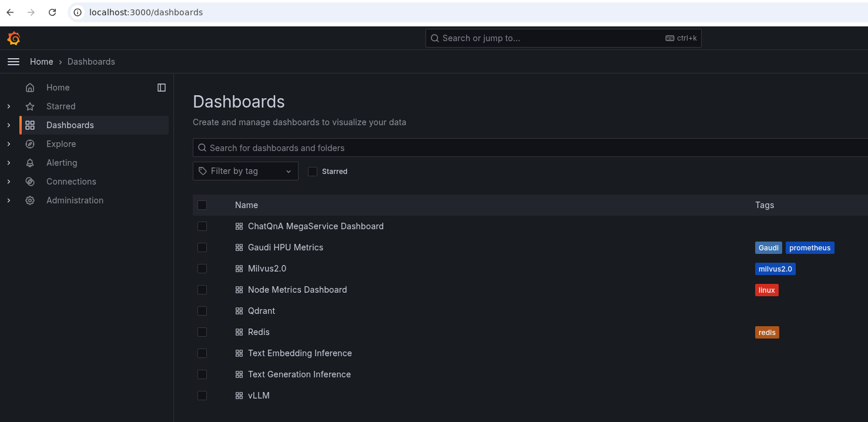Click the Administration gear icon
This screenshot has width=868, height=422.
tap(30, 200)
